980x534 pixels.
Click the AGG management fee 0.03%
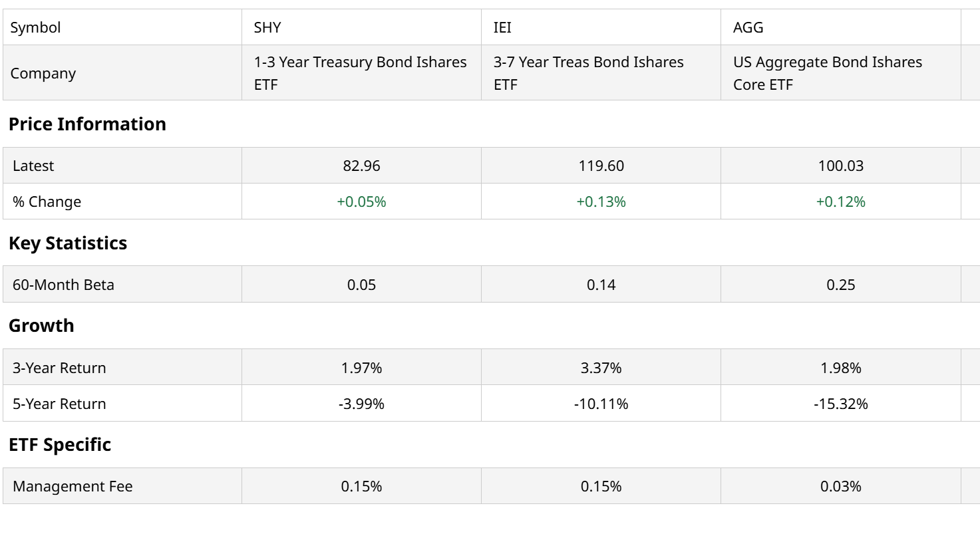(840, 487)
